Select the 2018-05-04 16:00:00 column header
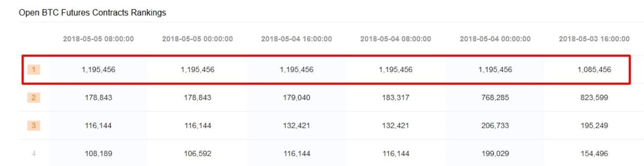Image resolution: width=644 pixels, height=166 pixels. click(x=297, y=39)
